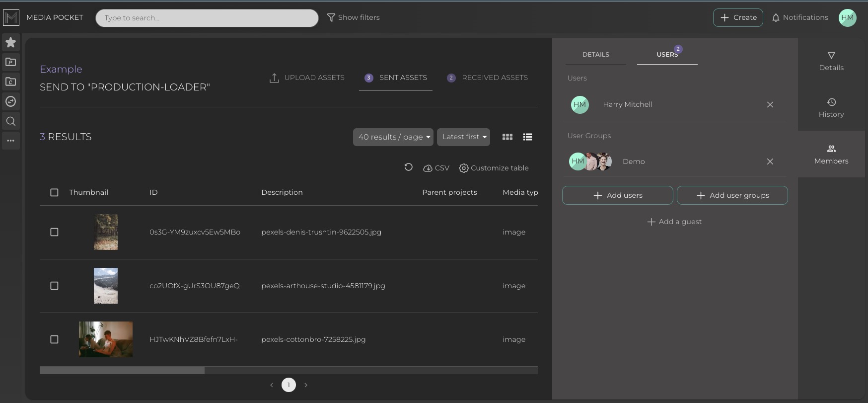The width and height of the screenshot is (868, 403).
Task: Switch to list view layout
Action: click(x=527, y=137)
